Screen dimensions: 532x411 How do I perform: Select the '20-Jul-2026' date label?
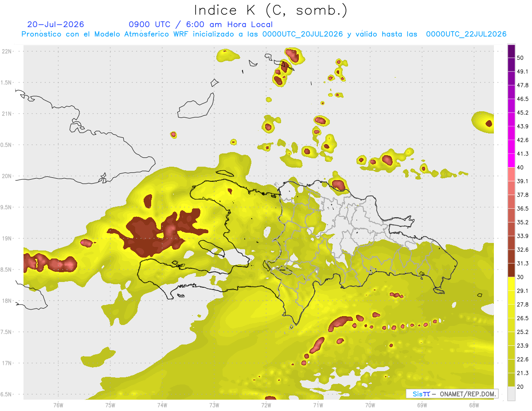55,24
